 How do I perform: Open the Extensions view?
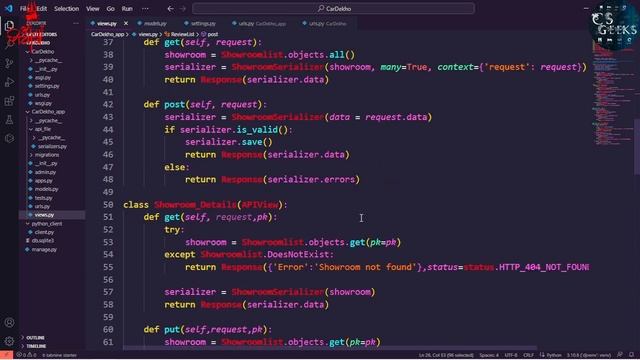pos(9,101)
